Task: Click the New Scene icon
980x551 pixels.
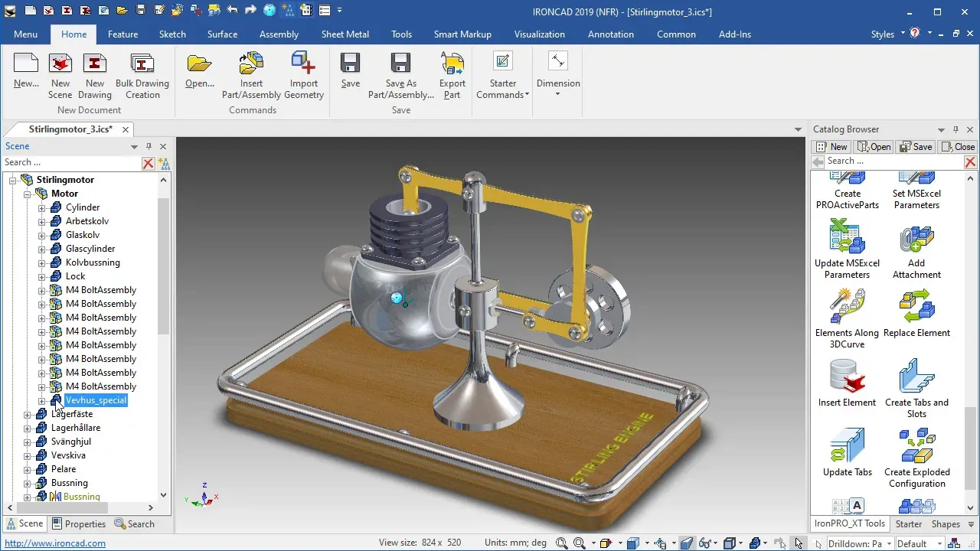Action: click(x=60, y=64)
